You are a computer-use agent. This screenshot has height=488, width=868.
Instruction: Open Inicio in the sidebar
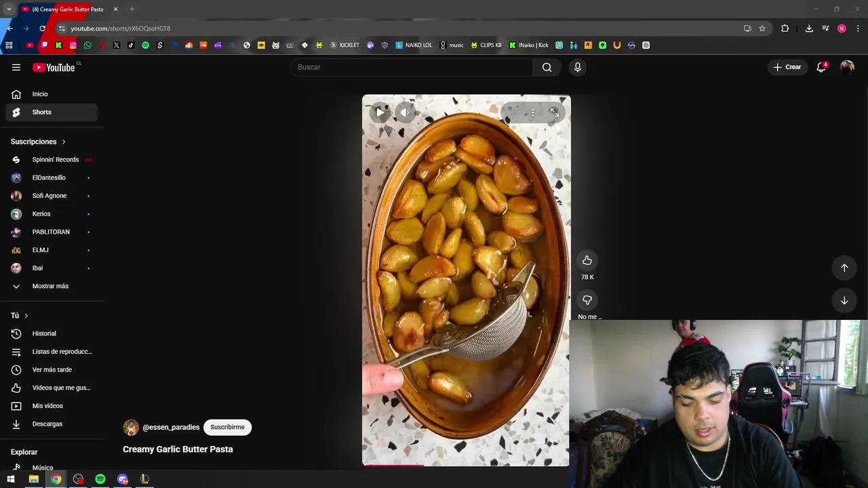52,94
